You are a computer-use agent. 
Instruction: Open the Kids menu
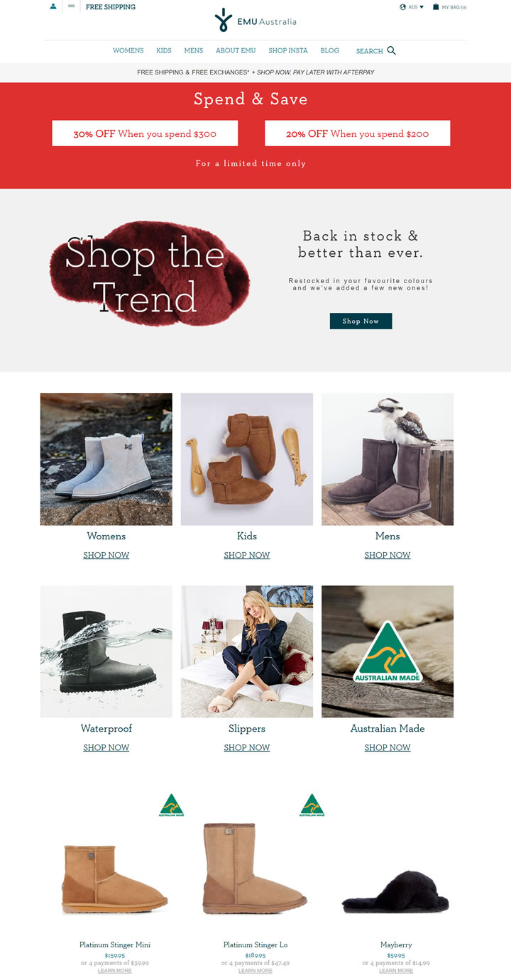[164, 50]
